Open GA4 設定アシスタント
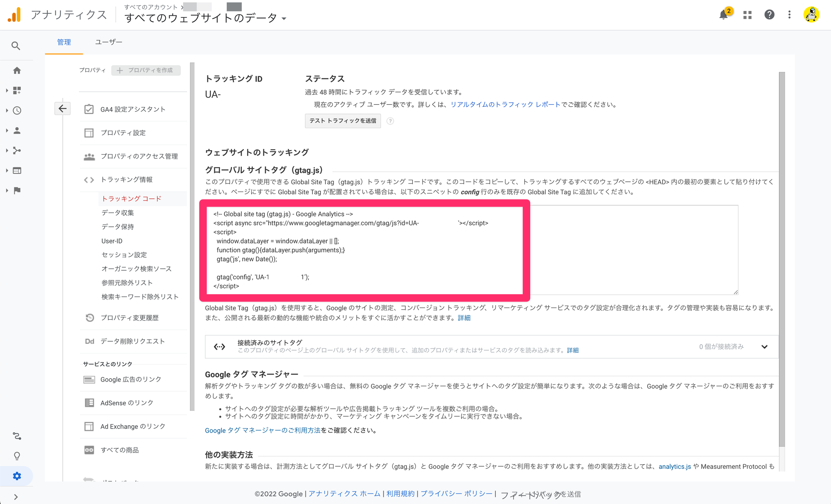Image resolution: width=831 pixels, height=504 pixels. point(133,110)
